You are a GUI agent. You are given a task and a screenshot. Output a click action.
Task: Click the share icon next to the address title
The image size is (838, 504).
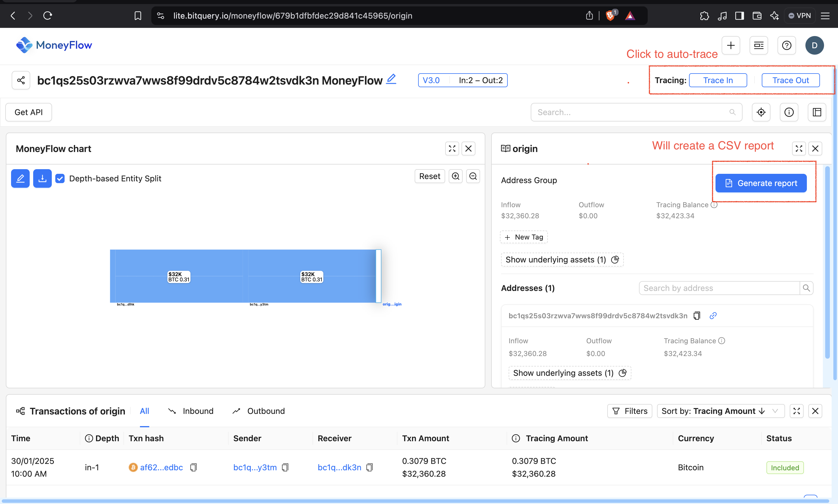click(21, 80)
